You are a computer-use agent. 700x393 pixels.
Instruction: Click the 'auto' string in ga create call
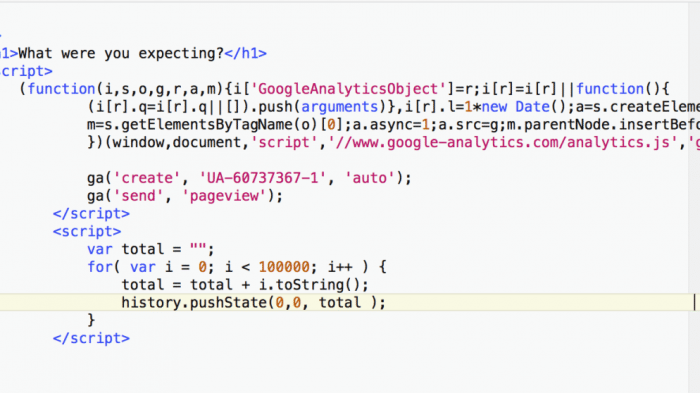(370, 178)
